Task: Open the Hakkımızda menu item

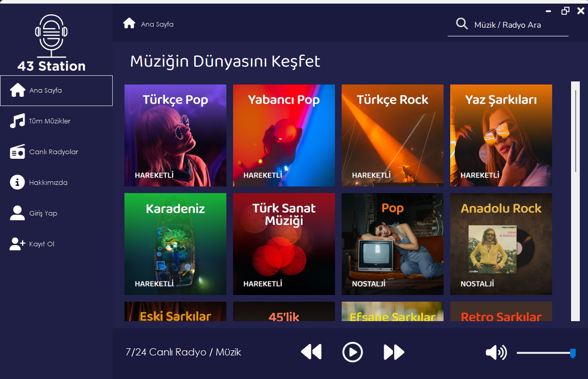Action: click(56, 182)
